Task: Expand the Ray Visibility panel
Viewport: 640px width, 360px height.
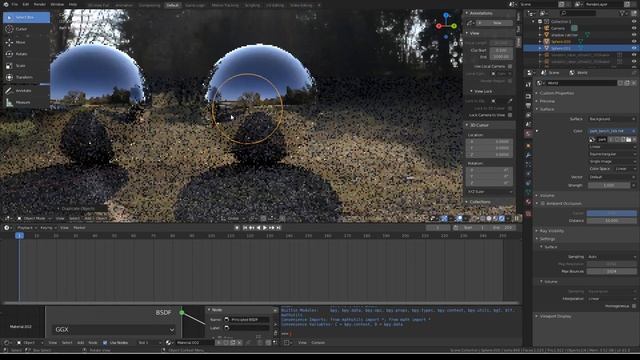Action: (551, 231)
